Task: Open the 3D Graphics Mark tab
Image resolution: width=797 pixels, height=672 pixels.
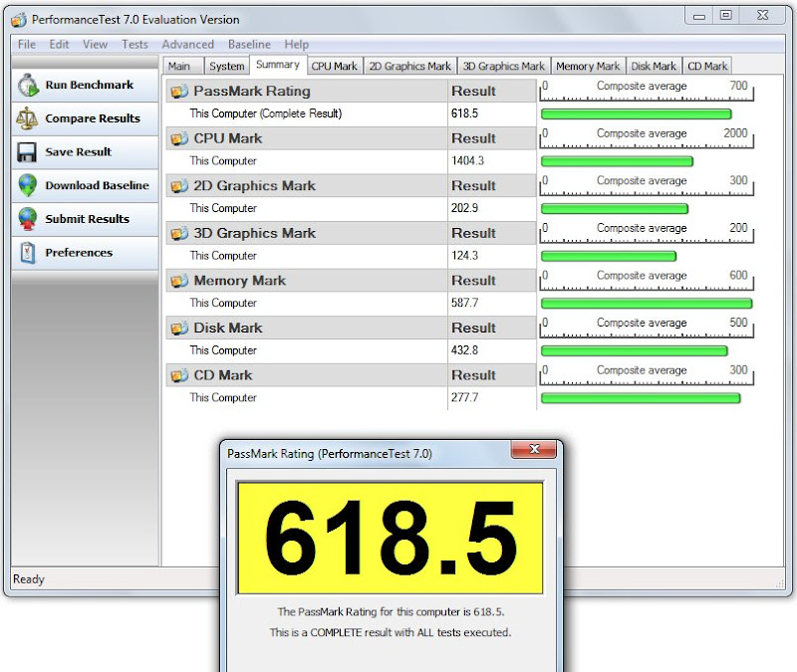Action: (x=503, y=66)
